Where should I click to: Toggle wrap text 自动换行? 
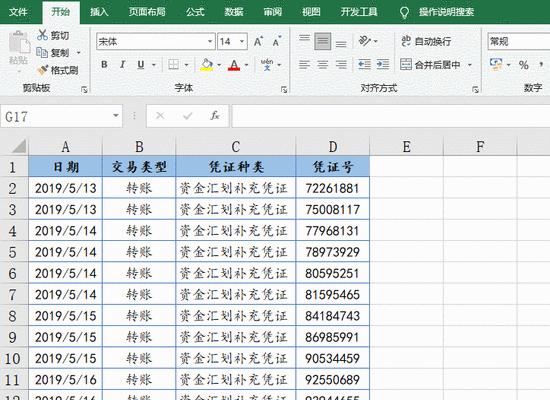[x=426, y=41]
